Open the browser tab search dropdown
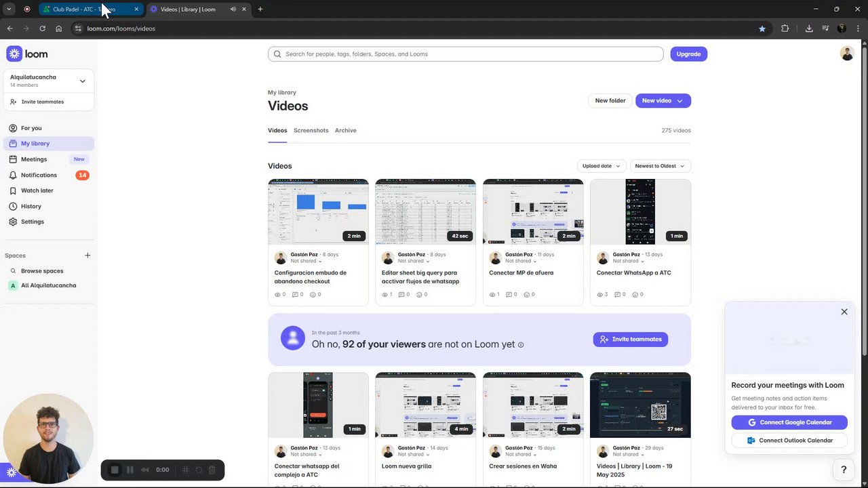The height and width of the screenshot is (488, 868). (x=9, y=9)
